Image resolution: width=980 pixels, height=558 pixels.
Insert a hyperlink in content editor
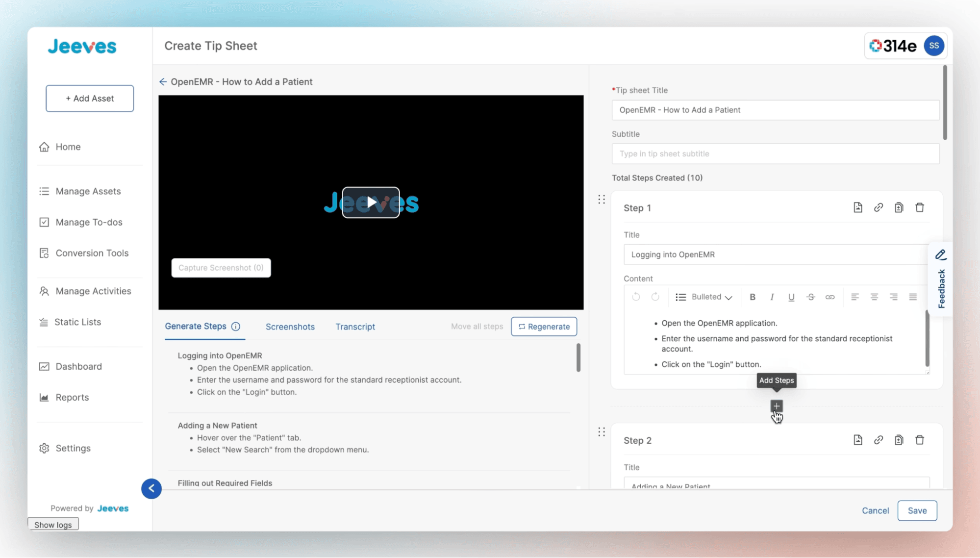coord(829,297)
